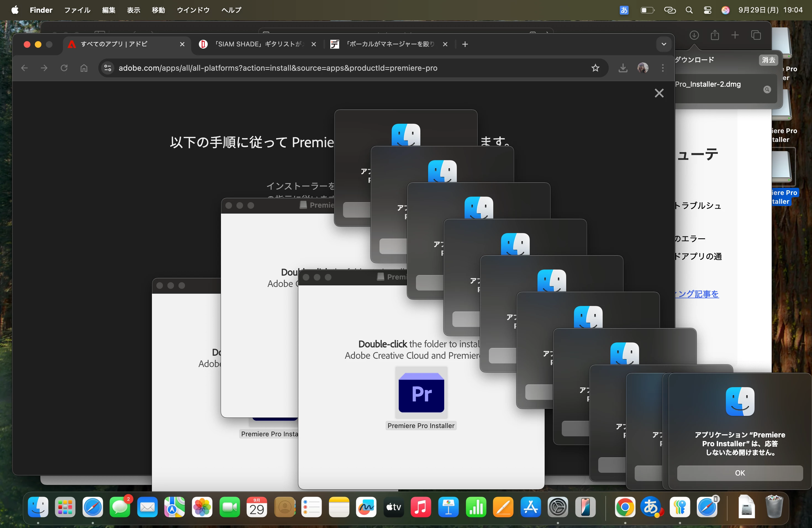Reveal Pro_Installer-2.dmg with magnifier icon

[x=767, y=89]
